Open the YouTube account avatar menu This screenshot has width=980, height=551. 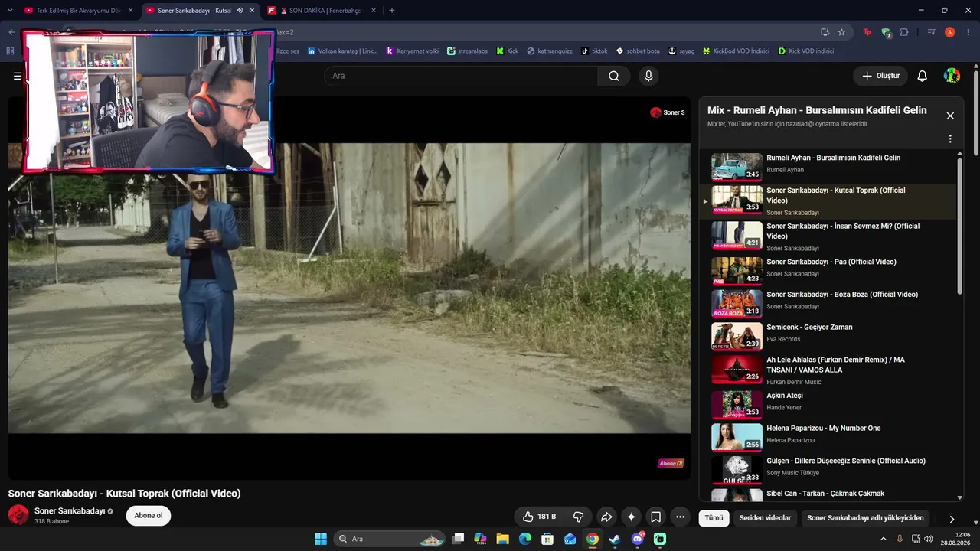[952, 76]
